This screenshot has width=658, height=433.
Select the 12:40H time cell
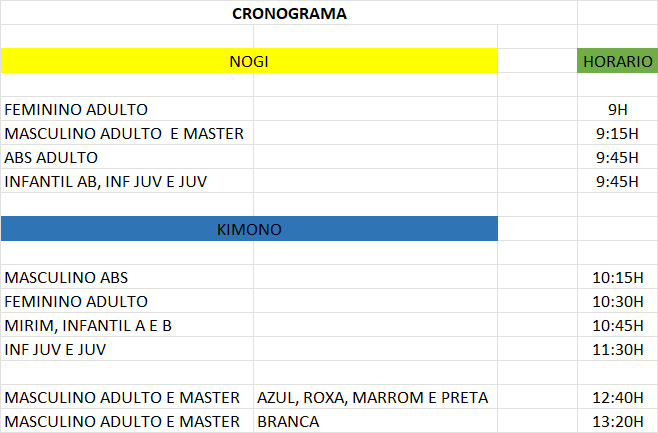click(x=617, y=397)
